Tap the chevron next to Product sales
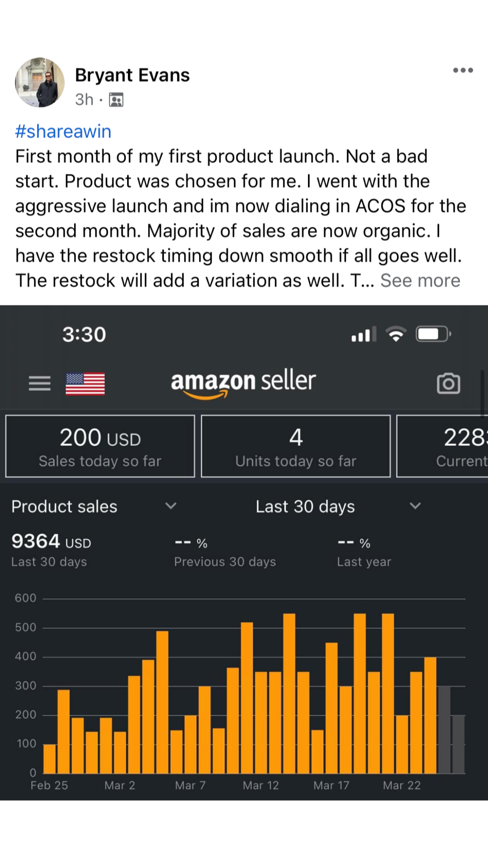Screen dimensions: 488x868 171,506
